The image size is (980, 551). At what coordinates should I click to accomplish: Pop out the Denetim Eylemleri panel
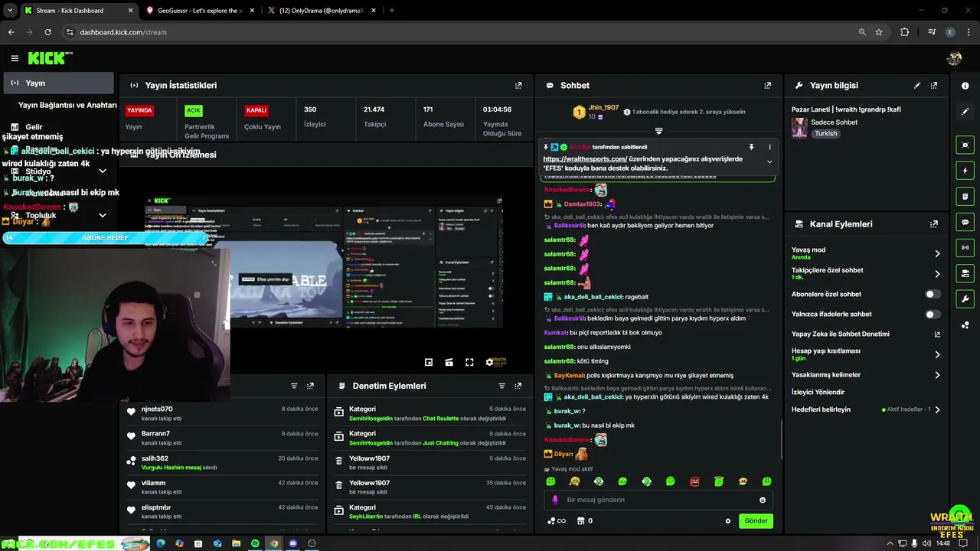518,386
